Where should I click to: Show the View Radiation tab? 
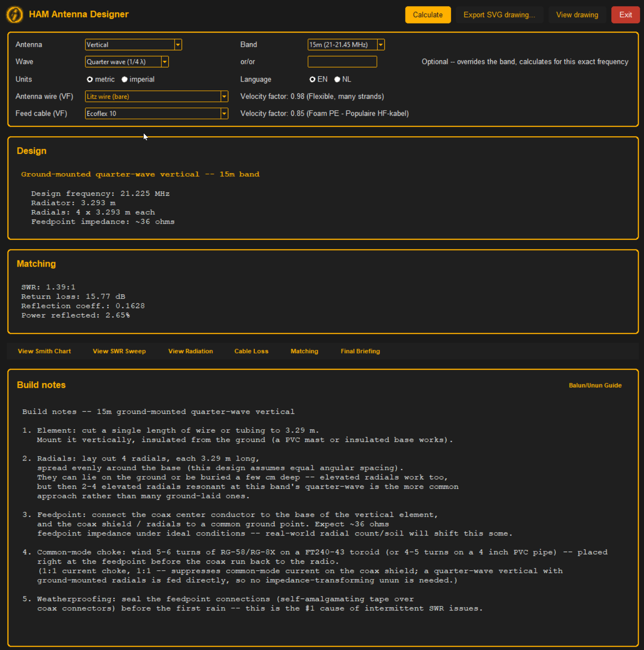coord(190,351)
